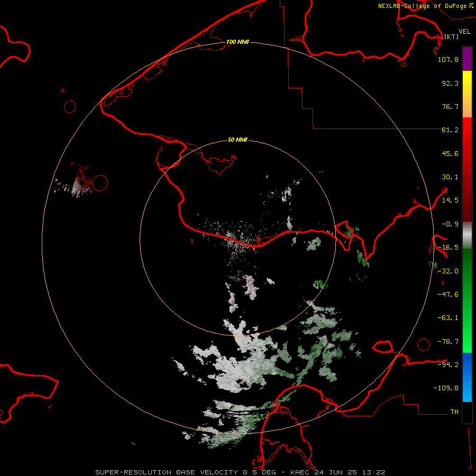476x476 pixels.
Task: Click the gray segment of the color bar
Action: 467,235
